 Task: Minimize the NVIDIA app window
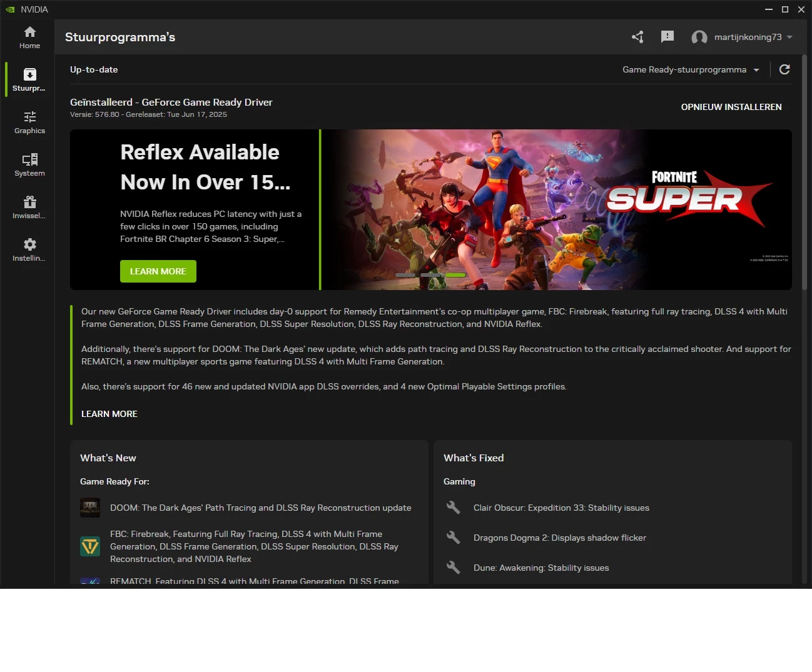coord(769,9)
